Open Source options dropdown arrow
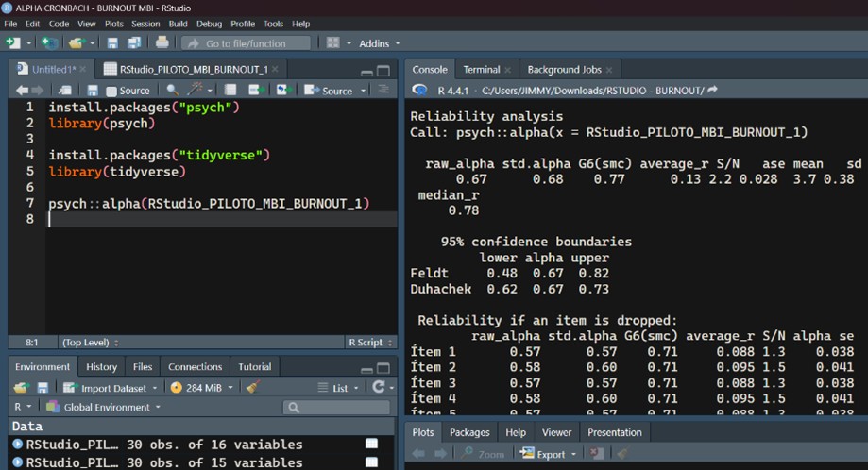This screenshot has width=868, height=470. tap(363, 91)
